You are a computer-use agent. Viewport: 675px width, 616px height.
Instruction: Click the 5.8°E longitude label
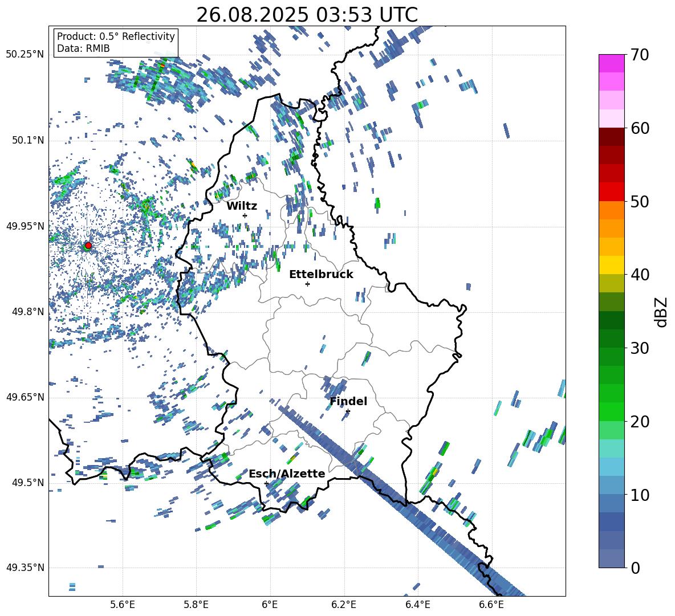point(196,605)
